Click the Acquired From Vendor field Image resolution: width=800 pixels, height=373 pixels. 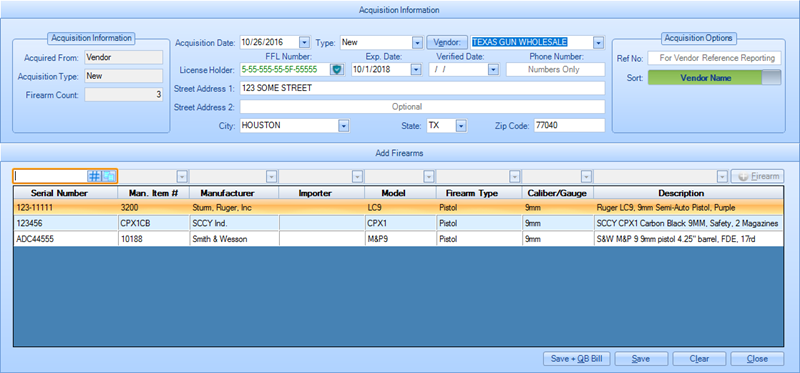pos(124,57)
